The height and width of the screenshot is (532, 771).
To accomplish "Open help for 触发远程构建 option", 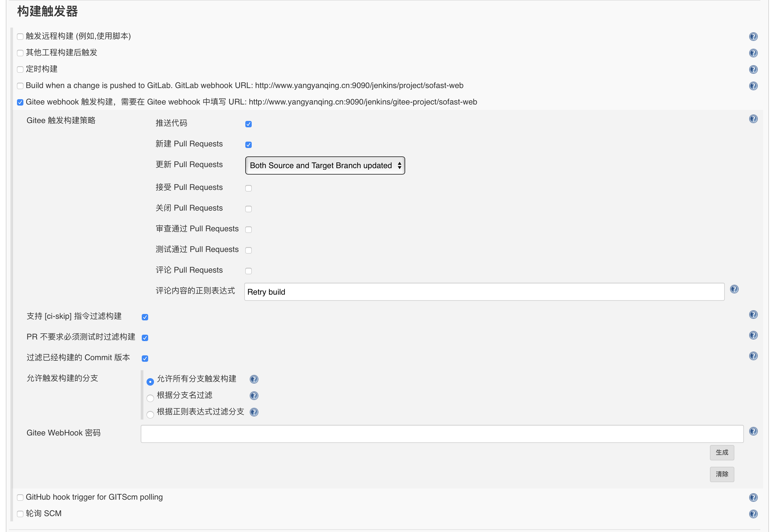I will pos(753,37).
